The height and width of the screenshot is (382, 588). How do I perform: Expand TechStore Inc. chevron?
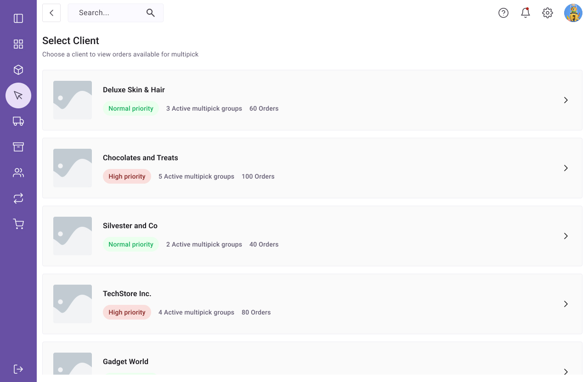[566, 304]
